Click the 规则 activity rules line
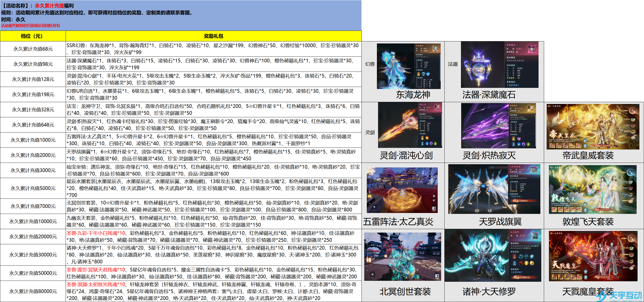The height and width of the screenshot is (302, 644). point(97,12)
